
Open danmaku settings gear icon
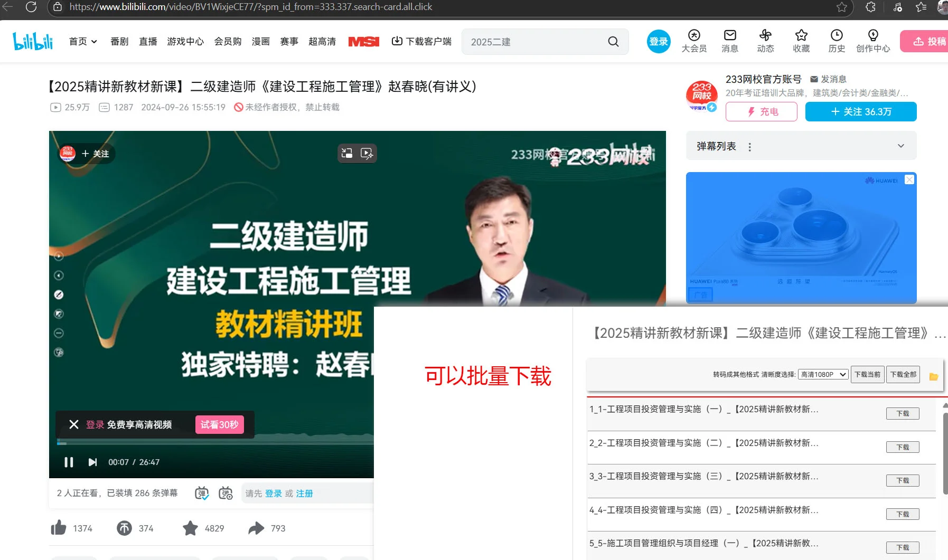226,493
